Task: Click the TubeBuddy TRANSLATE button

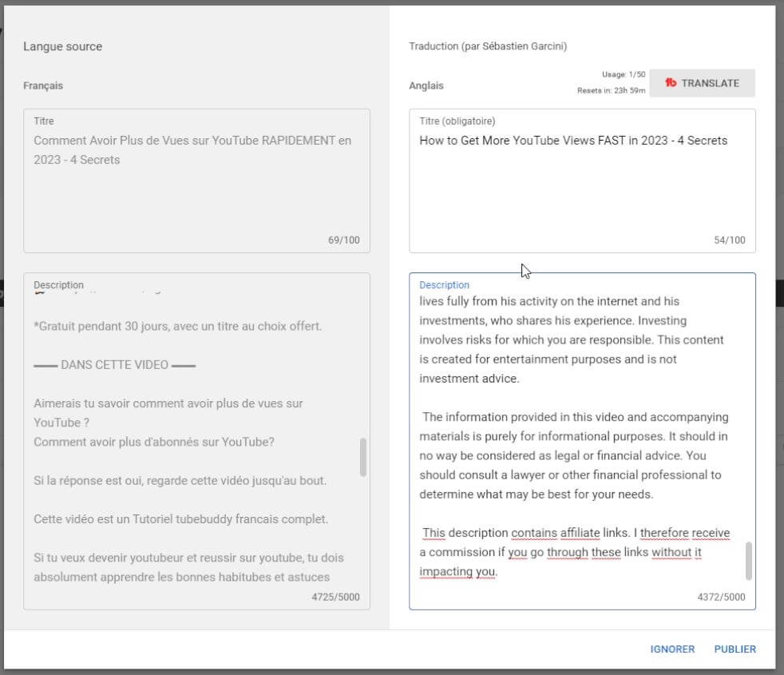Action: [x=702, y=83]
